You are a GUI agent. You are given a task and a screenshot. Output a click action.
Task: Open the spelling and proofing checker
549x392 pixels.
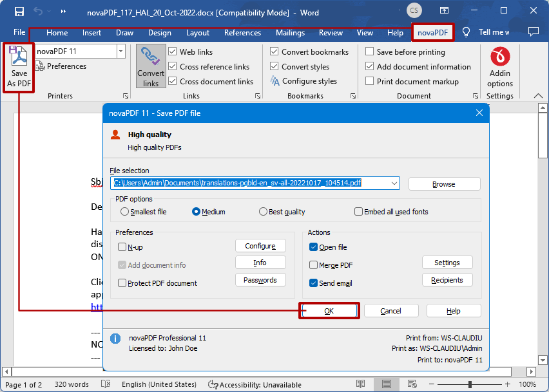click(105, 384)
